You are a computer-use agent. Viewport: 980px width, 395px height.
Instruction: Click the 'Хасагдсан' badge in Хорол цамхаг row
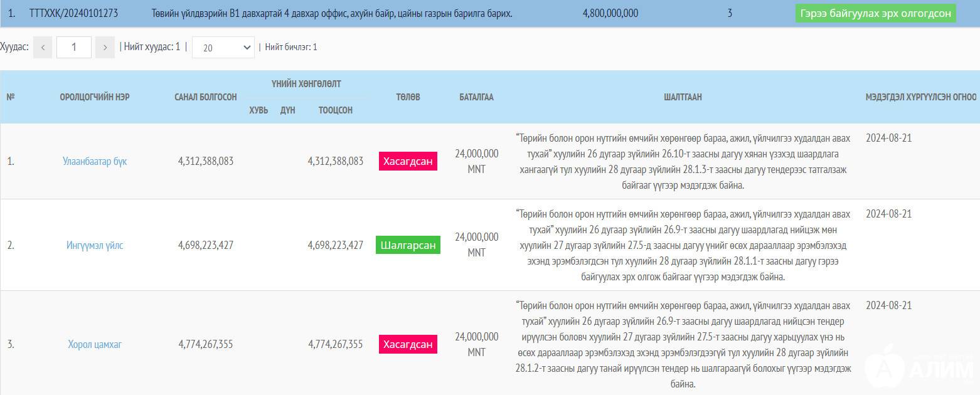tap(408, 344)
